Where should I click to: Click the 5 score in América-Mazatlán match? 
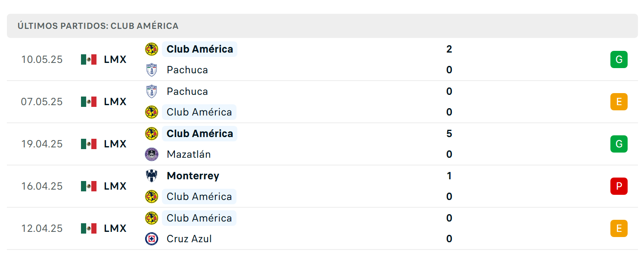pos(449,134)
